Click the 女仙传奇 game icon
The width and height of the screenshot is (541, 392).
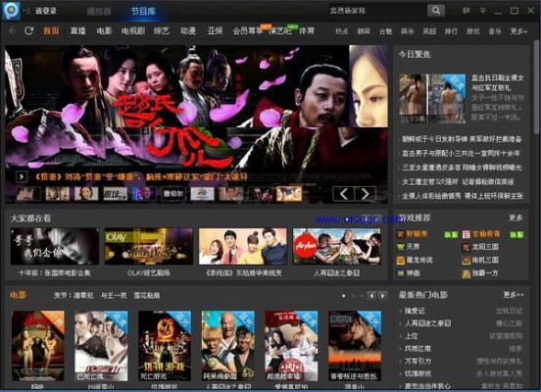pyautogui.click(x=467, y=234)
